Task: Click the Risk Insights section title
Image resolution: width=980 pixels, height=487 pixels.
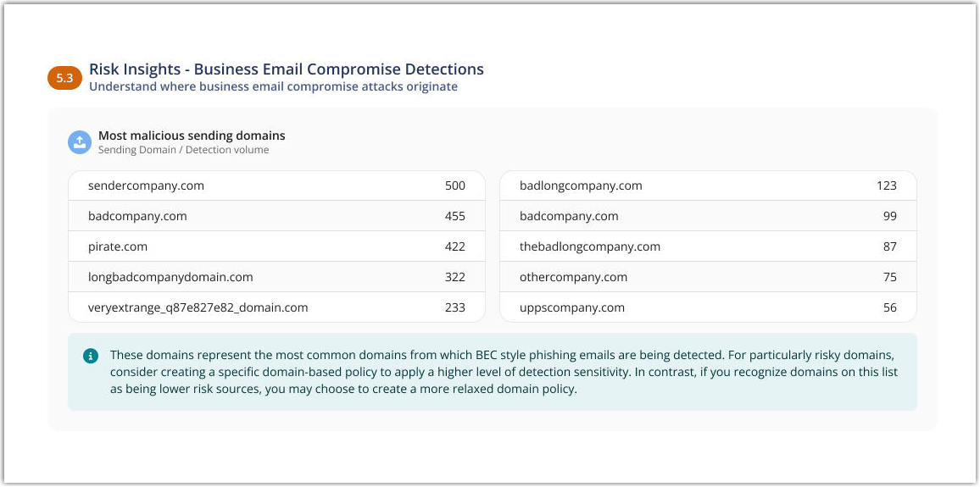Action: (287, 69)
